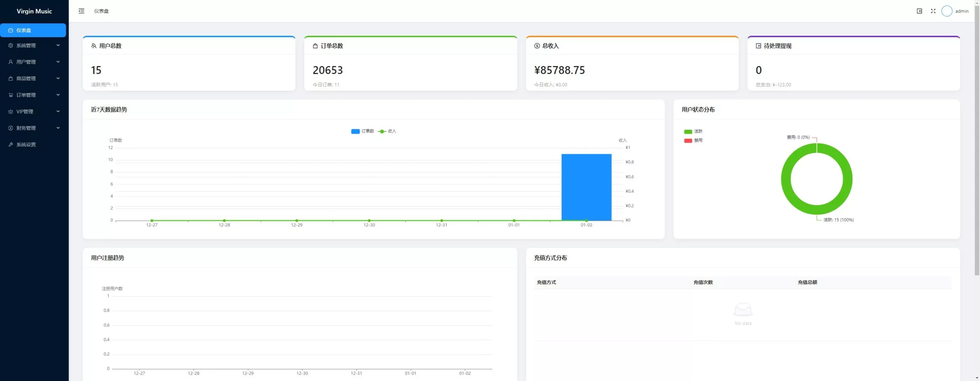Click the admin username label
Screen dimensions: 980x381
click(962, 11)
